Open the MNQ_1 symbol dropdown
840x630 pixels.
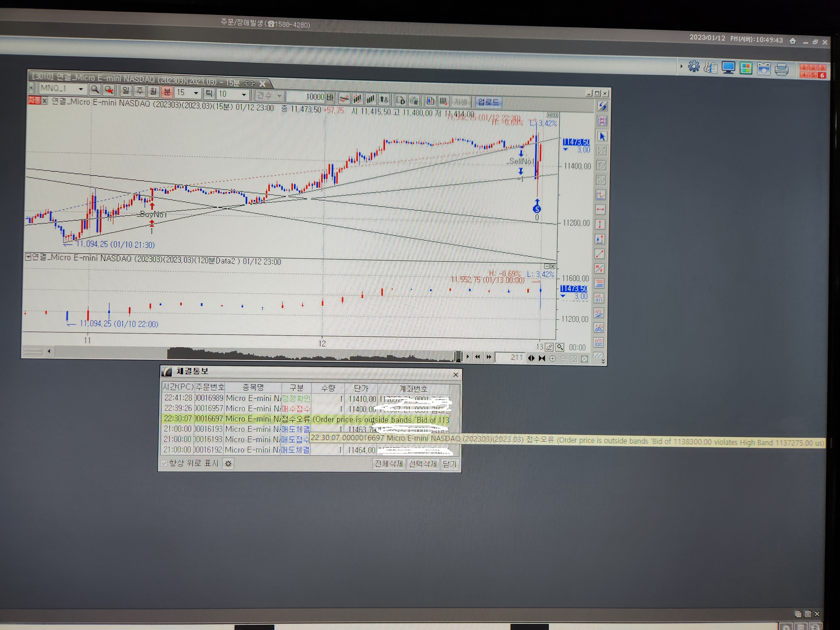tap(80, 89)
